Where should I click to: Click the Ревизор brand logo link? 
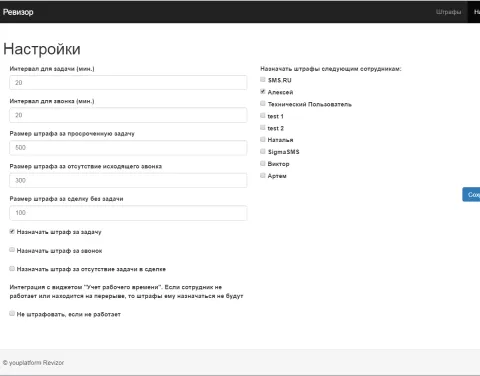18,12
